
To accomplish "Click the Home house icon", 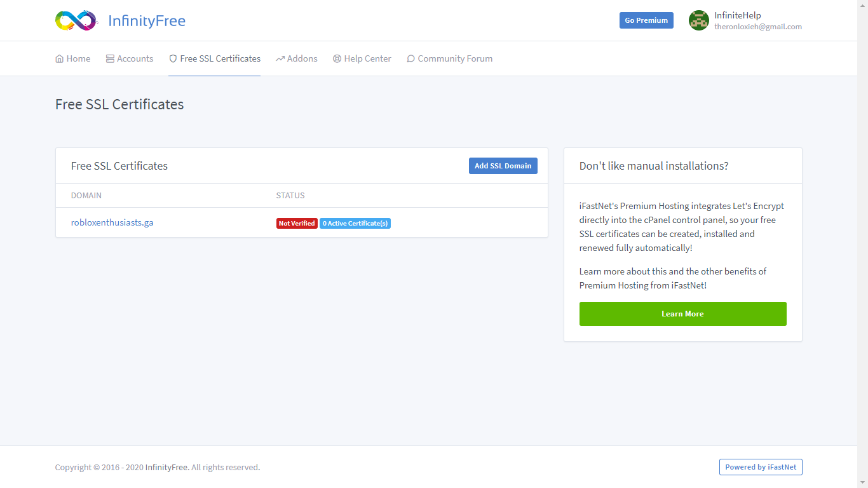I will (x=60, y=58).
